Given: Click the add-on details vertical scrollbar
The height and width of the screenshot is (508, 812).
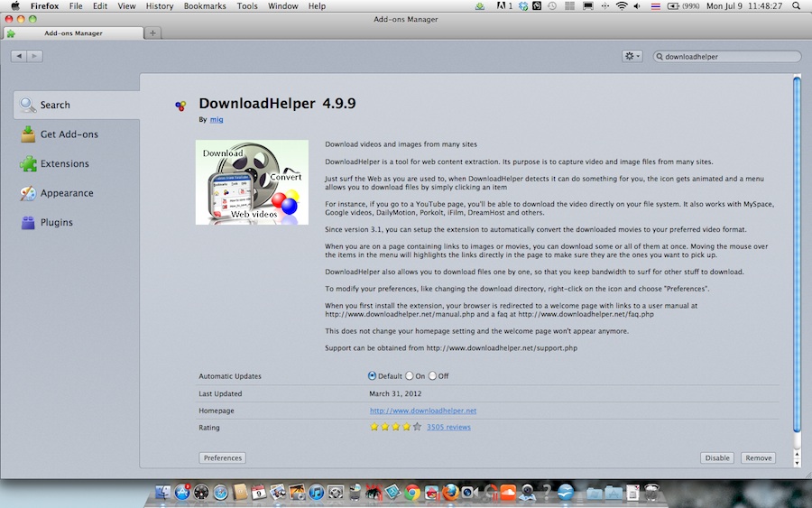Looking at the screenshot, I should [x=797, y=254].
